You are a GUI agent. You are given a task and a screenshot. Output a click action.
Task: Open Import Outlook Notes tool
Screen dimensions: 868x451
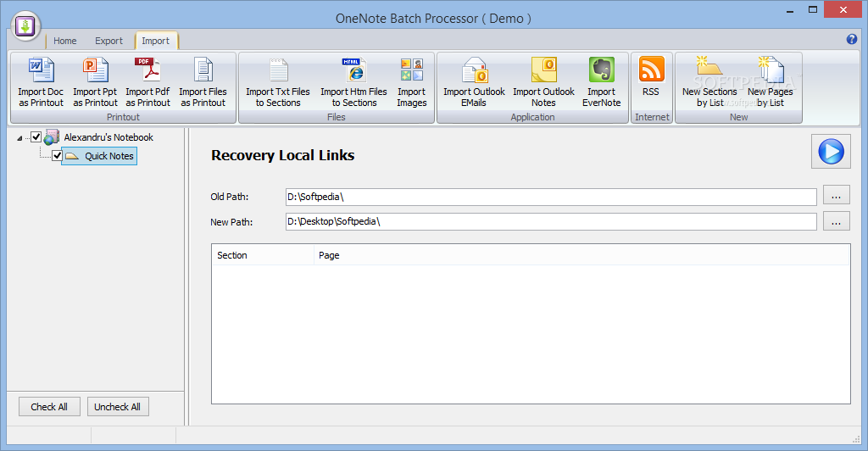click(543, 82)
